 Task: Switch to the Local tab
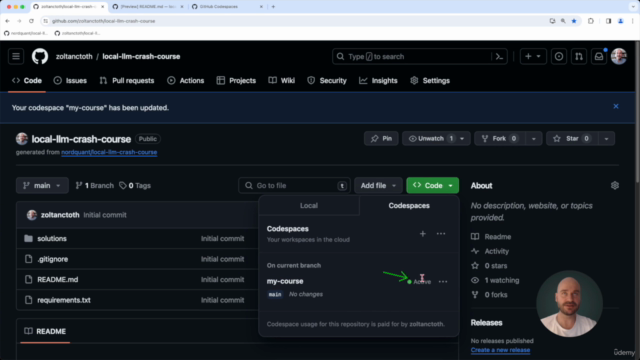point(309,206)
